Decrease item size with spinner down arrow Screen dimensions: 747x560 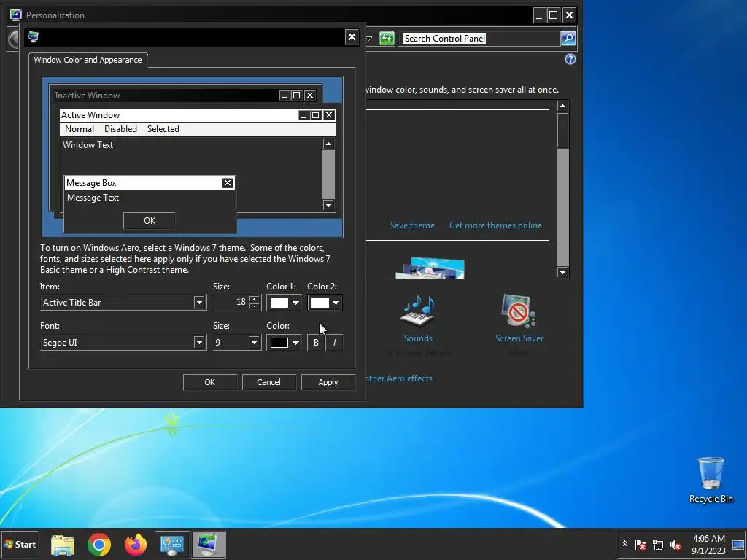[x=255, y=306]
